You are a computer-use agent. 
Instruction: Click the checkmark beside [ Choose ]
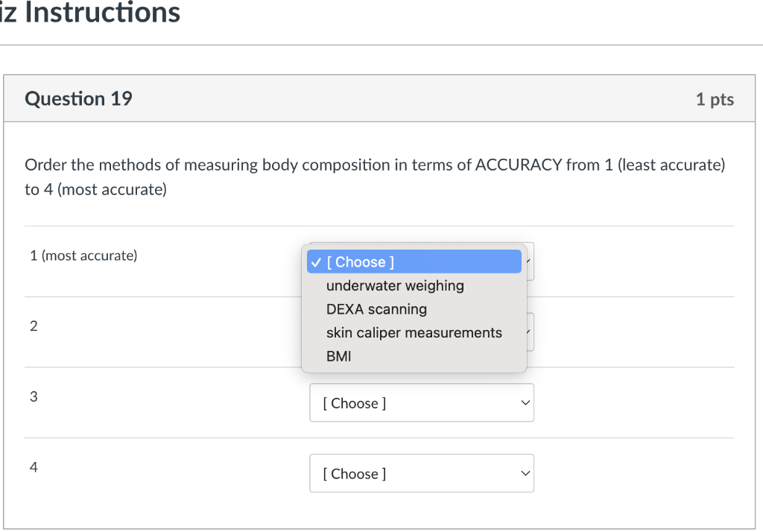click(x=316, y=262)
